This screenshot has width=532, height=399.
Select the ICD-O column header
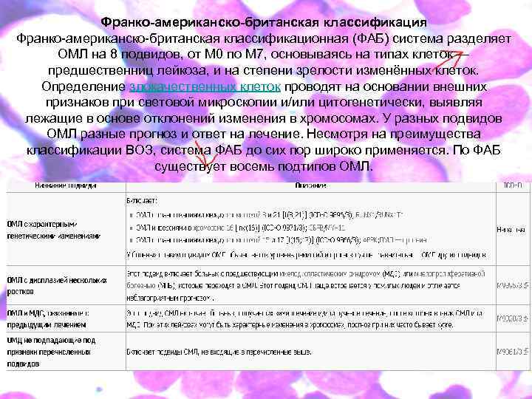click(x=512, y=185)
